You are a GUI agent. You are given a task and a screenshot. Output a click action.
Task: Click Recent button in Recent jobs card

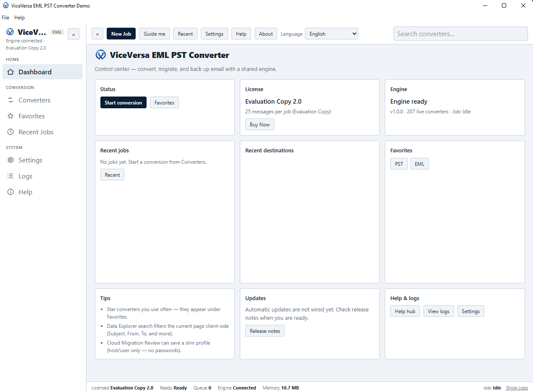point(112,175)
